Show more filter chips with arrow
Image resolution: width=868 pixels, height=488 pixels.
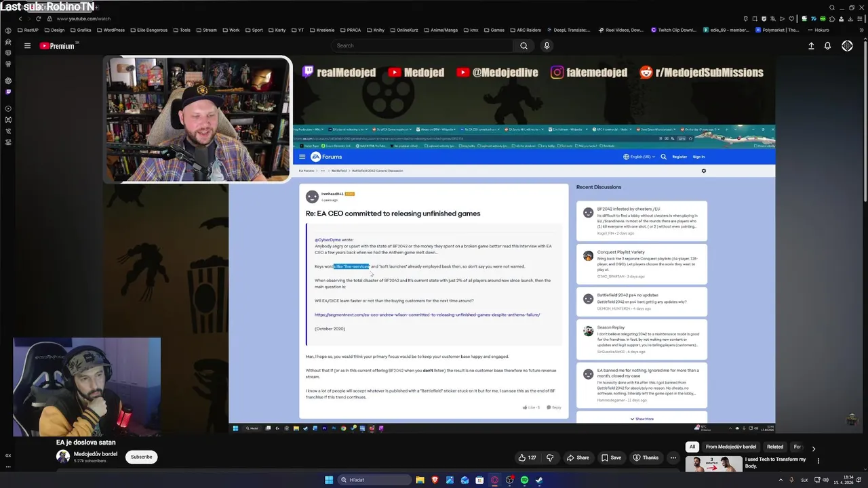pyautogui.click(x=814, y=448)
